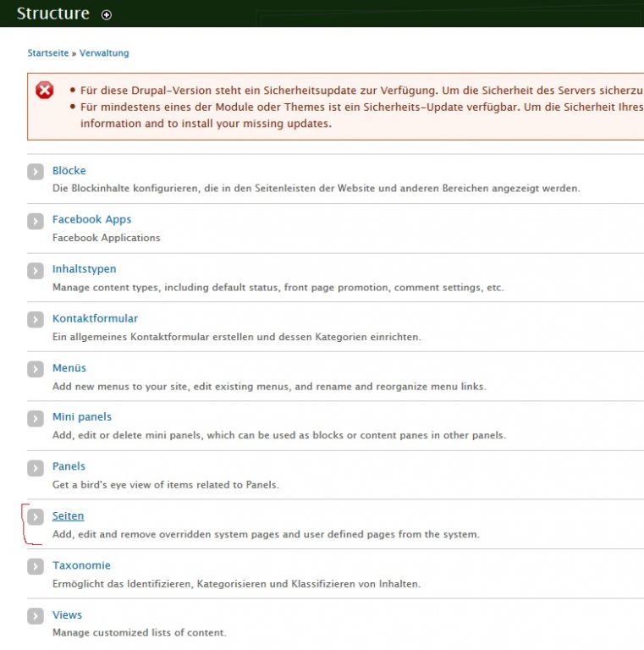Click the plus icon next to Structure
The height and width of the screenshot is (650, 644).
[106, 14]
